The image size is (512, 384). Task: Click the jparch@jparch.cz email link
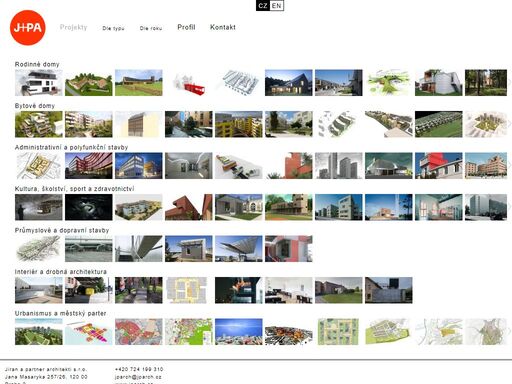tap(138, 377)
